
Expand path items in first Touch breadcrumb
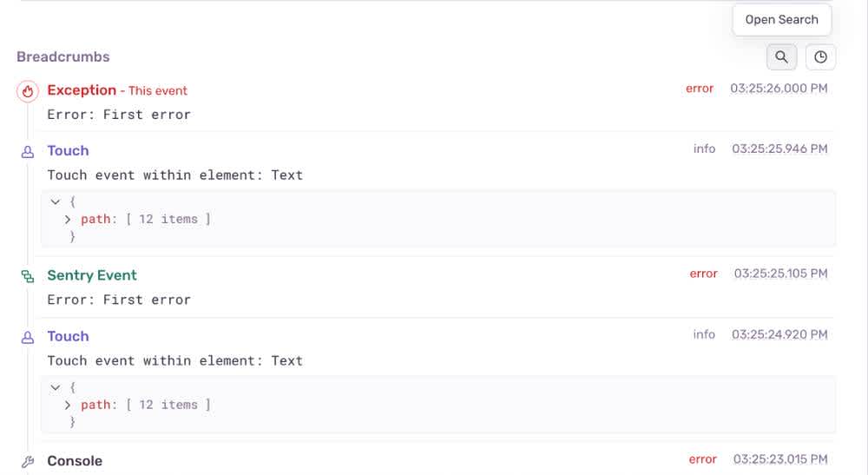[69, 219]
